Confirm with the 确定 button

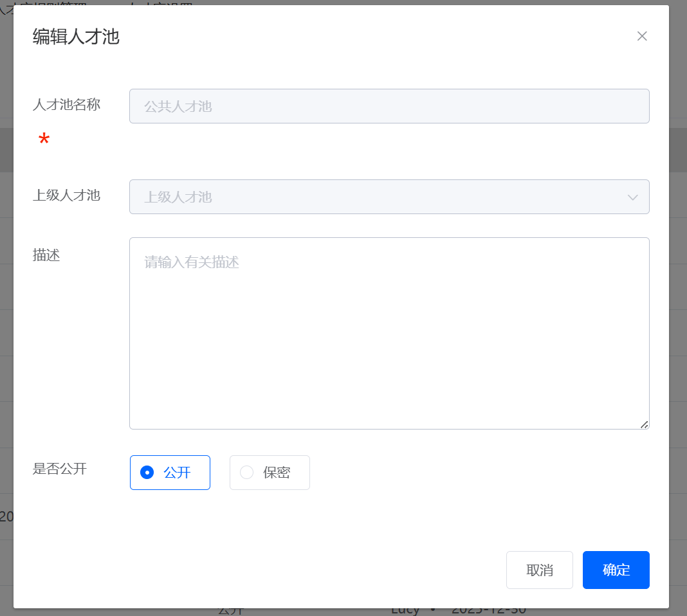tap(616, 570)
